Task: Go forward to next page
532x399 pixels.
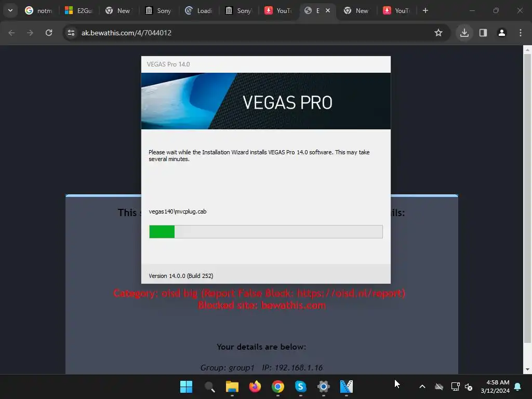Action: tap(30, 33)
